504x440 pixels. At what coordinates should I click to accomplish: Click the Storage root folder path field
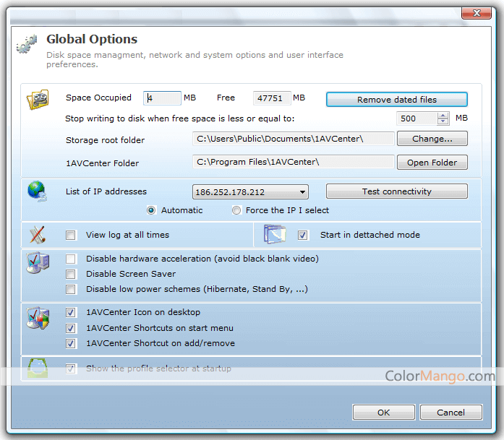pyautogui.click(x=293, y=139)
